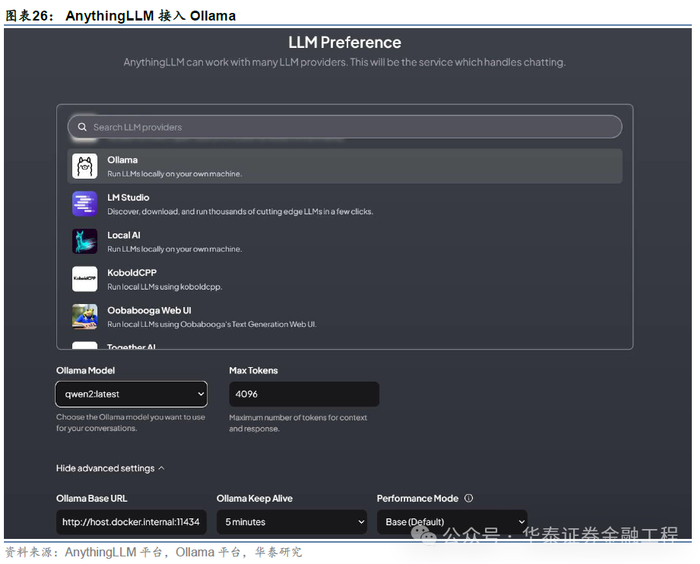Click the Max Tokens label
This screenshot has height=564, width=700.
[x=254, y=370]
